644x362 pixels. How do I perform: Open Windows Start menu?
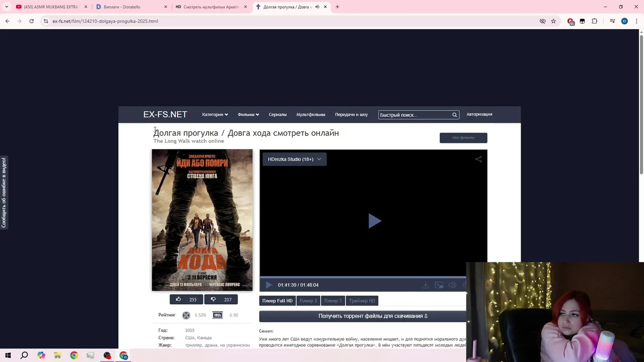point(8,355)
